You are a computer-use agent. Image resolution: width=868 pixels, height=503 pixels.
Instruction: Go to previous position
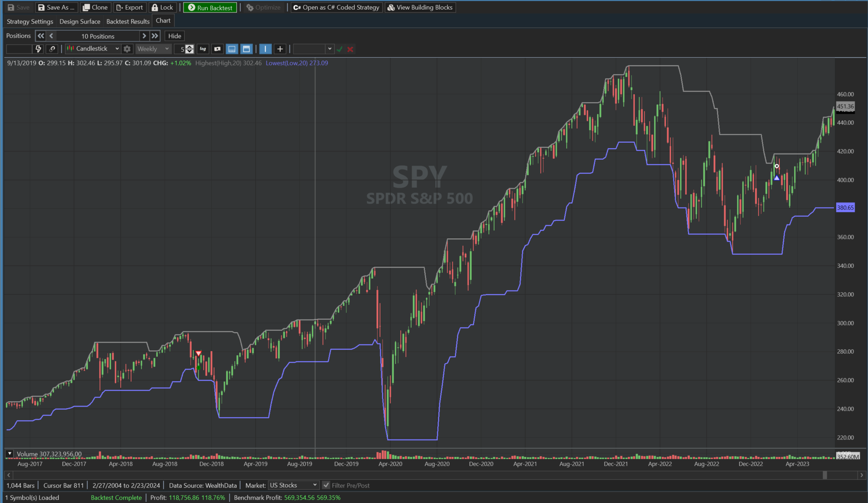51,36
